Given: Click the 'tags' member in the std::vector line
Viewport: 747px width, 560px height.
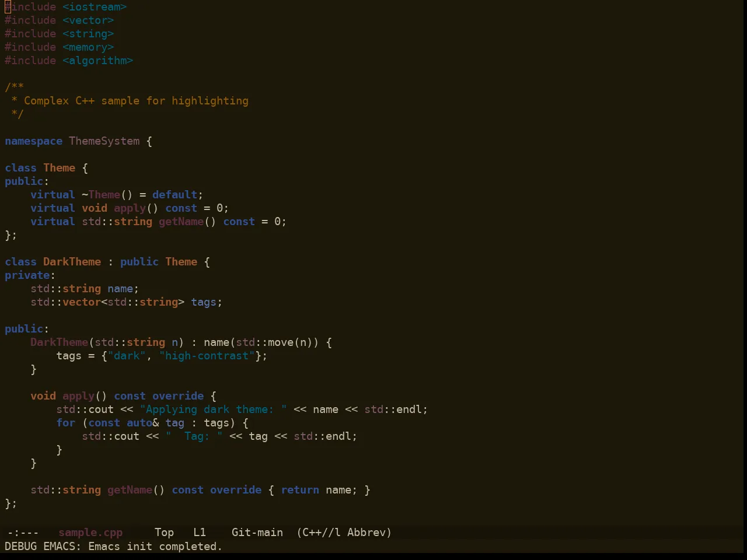Looking at the screenshot, I should [204, 302].
